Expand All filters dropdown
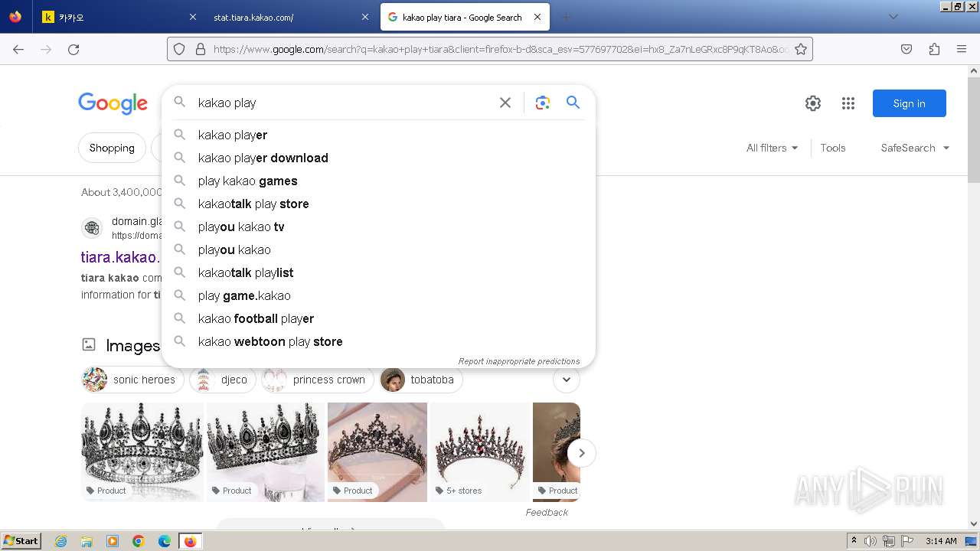 click(772, 148)
